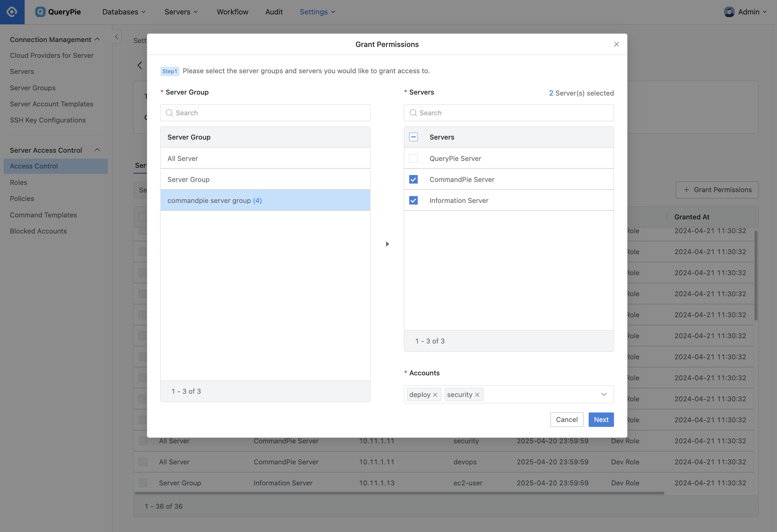Go to Cloud Providers for Server

52,55
